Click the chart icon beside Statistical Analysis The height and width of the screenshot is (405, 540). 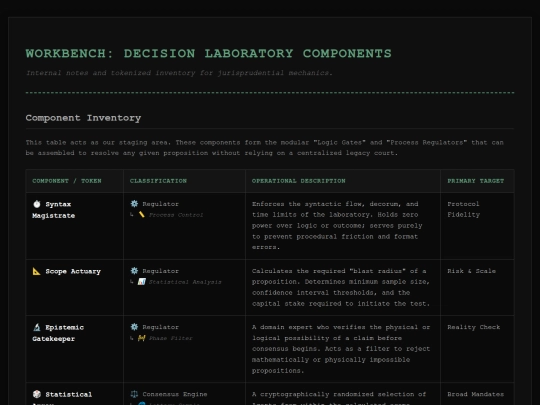[x=142, y=282]
